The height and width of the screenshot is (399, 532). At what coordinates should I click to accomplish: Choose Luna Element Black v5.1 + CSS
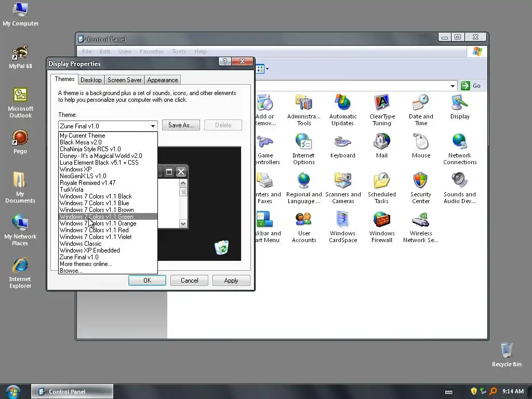coord(108,163)
